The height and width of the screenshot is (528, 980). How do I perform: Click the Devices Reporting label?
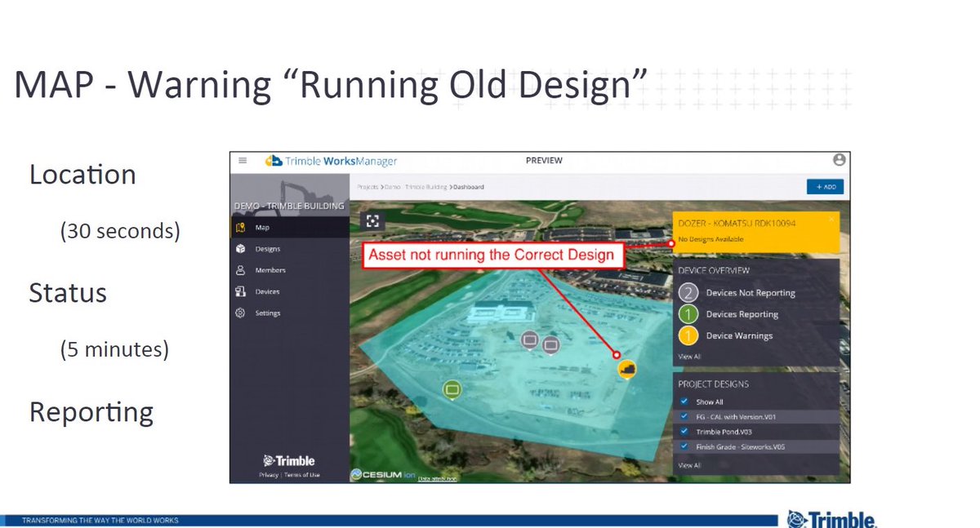pos(742,314)
